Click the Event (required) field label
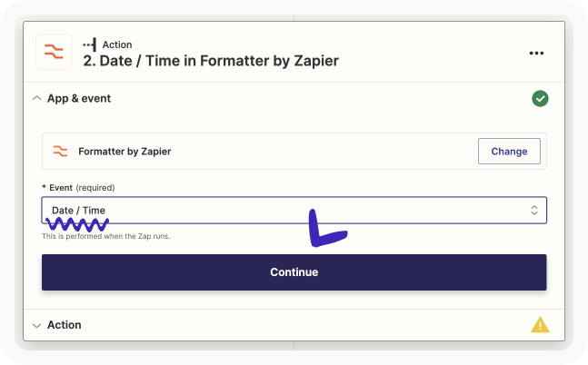Image resolution: width=588 pixels, height=365 pixels. (x=60, y=187)
